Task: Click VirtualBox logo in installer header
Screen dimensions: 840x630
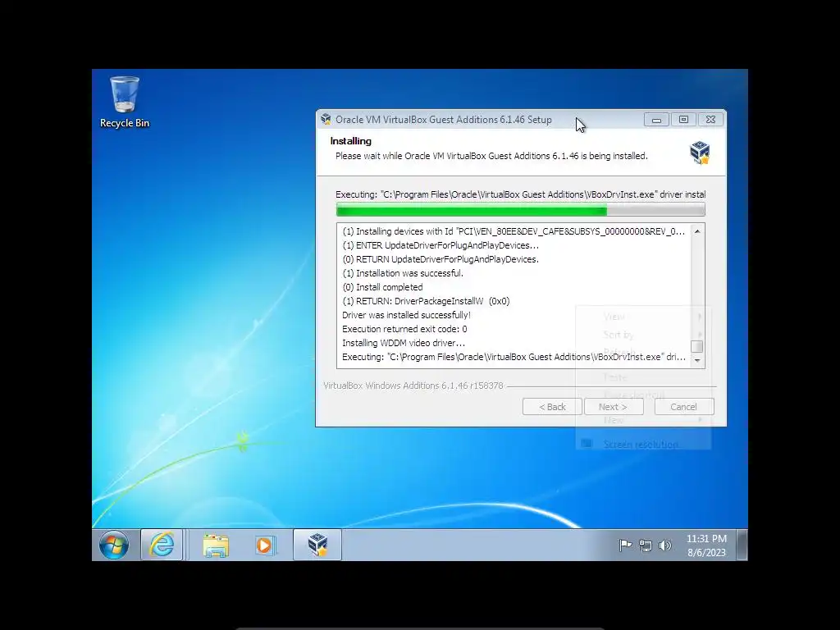Action: click(x=700, y=153)
